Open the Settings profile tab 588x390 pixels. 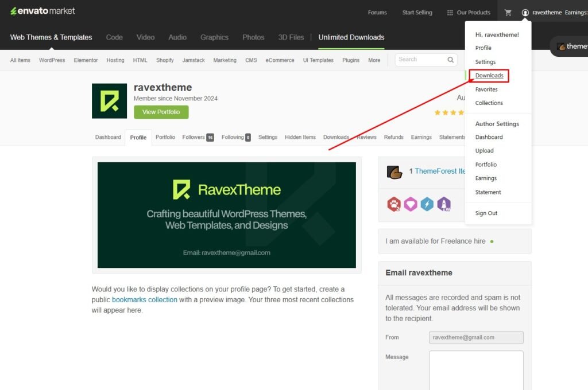click(268, 137)
